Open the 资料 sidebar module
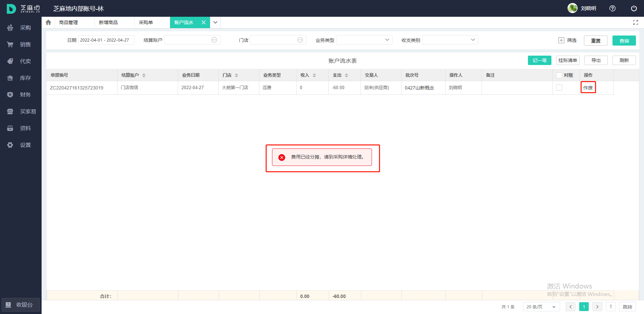The height and width of the screenshot is (314, 644). tap(21, 128)
